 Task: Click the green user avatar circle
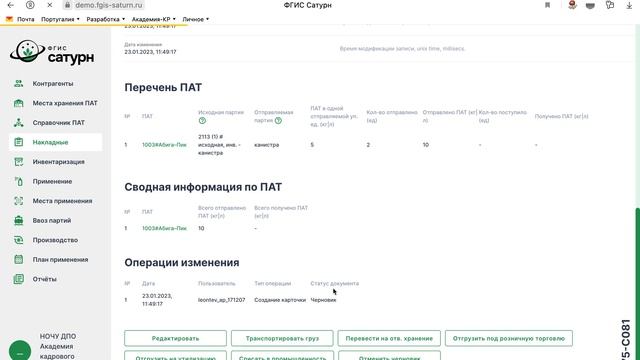[20, 351]
